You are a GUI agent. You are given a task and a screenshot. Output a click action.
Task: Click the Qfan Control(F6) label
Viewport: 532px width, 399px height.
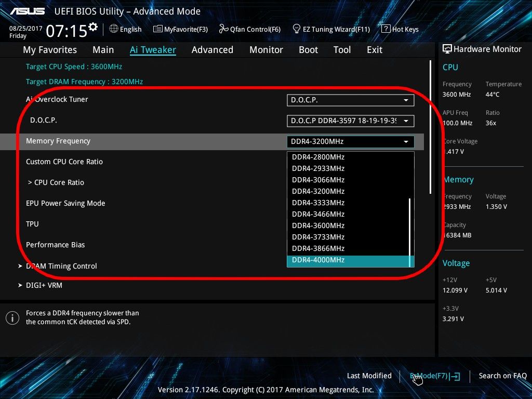255,30
